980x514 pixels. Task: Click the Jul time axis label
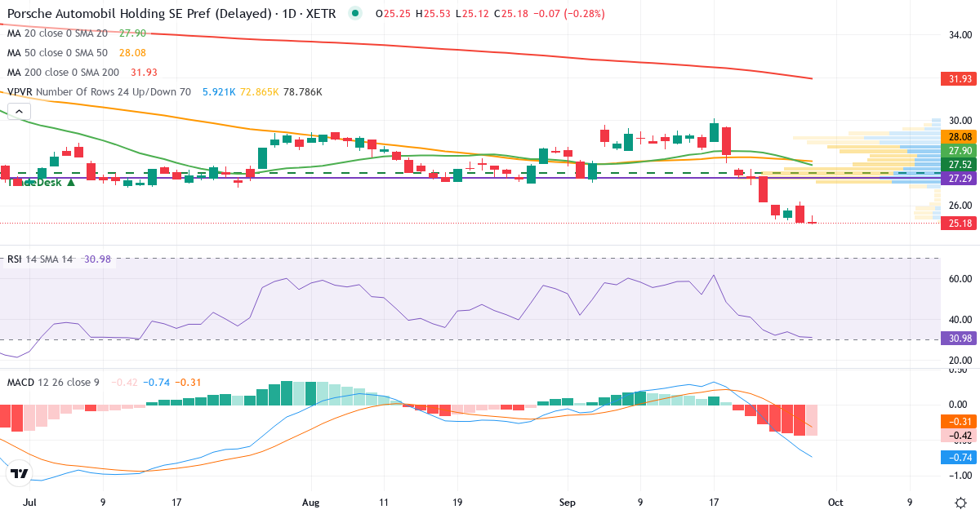[31, 503]
